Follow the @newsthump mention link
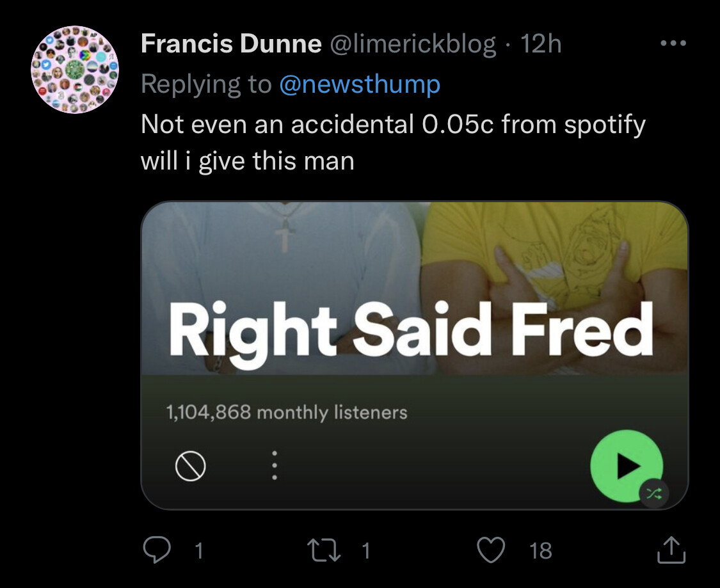Viewport: 720px width, 588px height. click(x=360, y=84)
